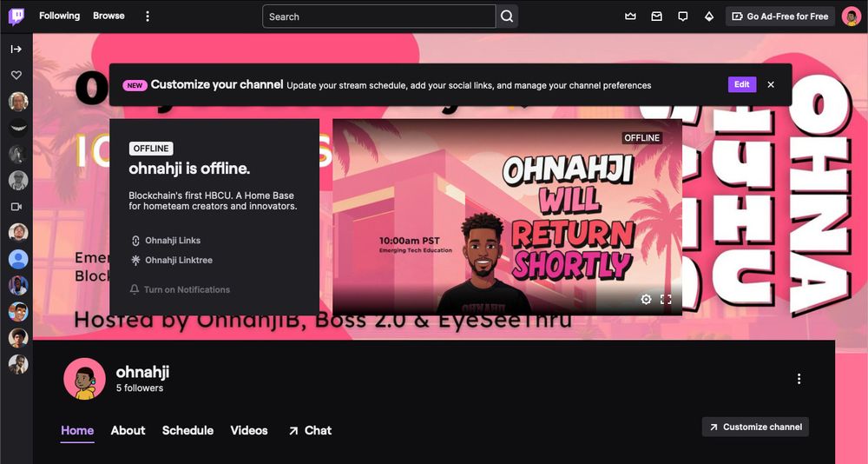Image resolution: width=868 pixels, height=464 pixels.
Task: Open the Schedule tab
Action: 187,430
